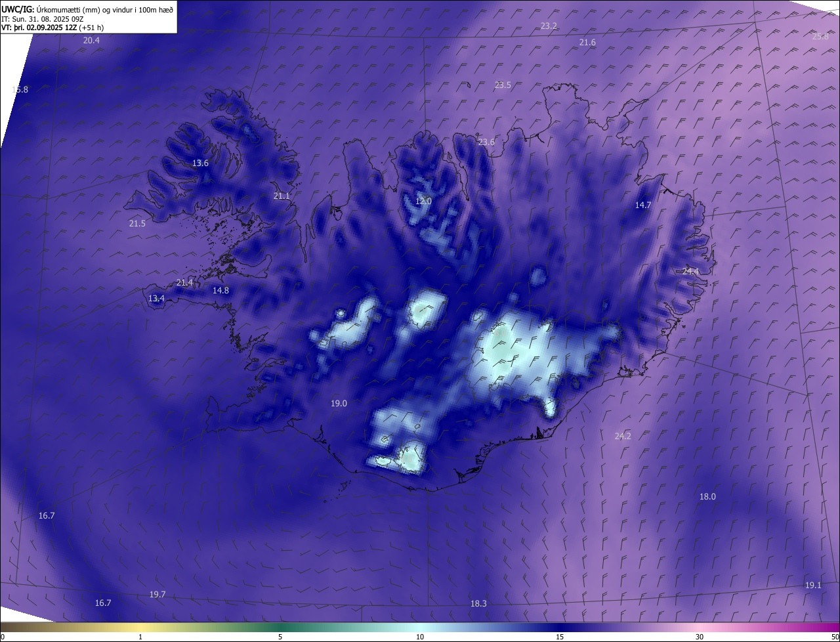Click the color scale tick label 5
The height and width of the screenshot is (642, 840).
[280, 637]
